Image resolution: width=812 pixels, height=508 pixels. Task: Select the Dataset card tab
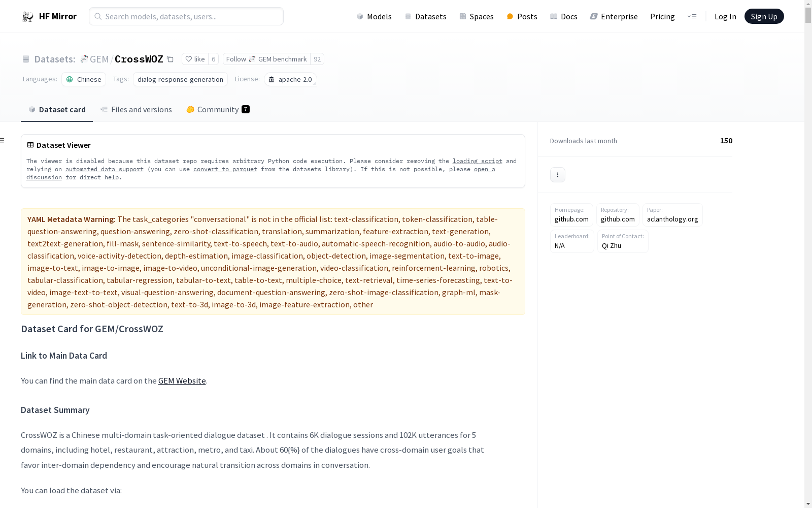pos(57,110)
